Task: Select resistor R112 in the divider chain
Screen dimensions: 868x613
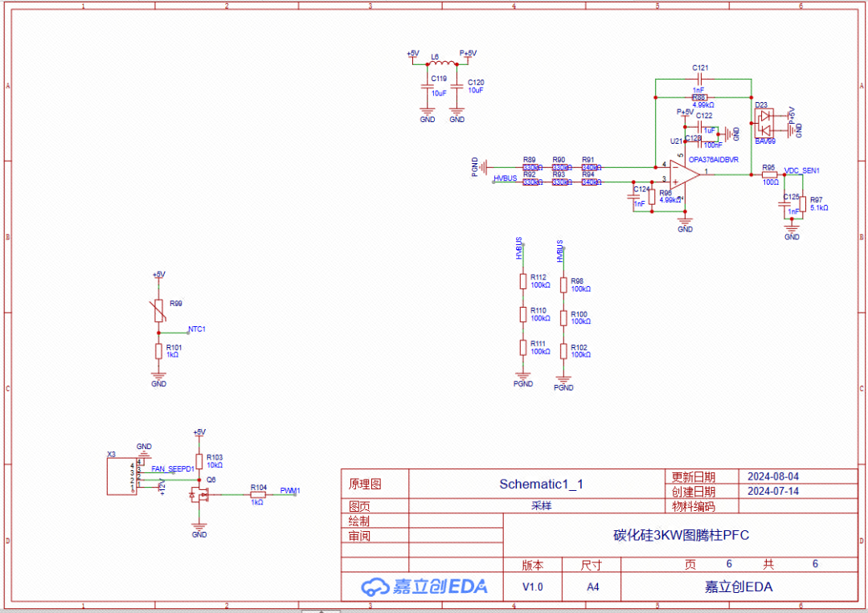Action: (523, 280)
